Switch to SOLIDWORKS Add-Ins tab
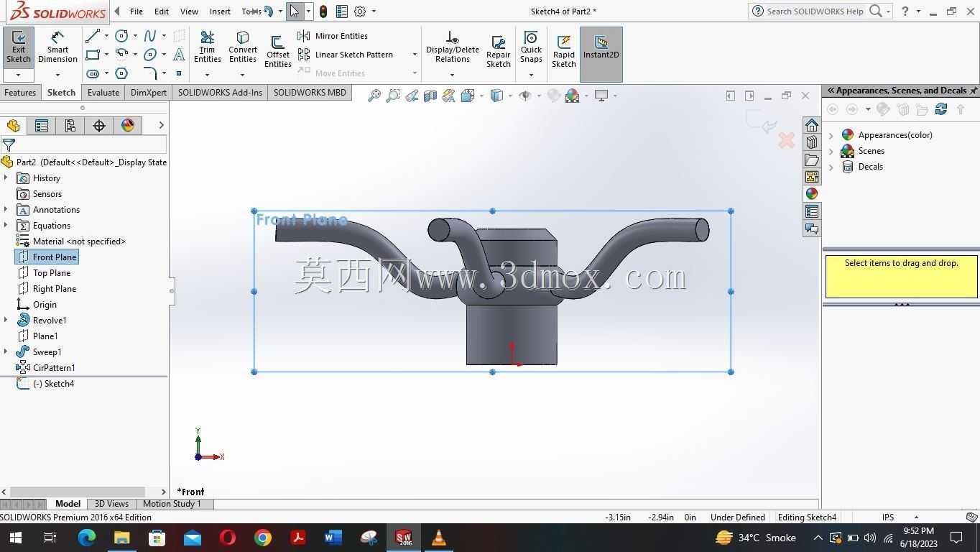Viewport: 980px width, 552px height. click(x=220, y=93)
